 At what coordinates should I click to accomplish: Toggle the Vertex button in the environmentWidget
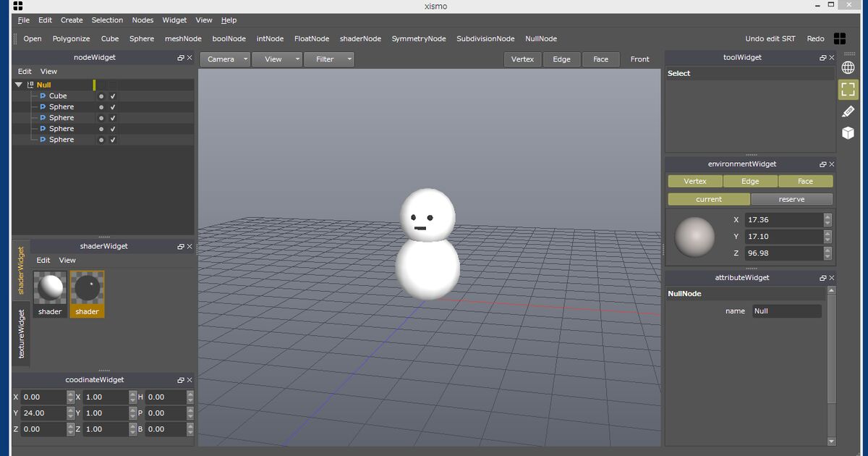694,182
